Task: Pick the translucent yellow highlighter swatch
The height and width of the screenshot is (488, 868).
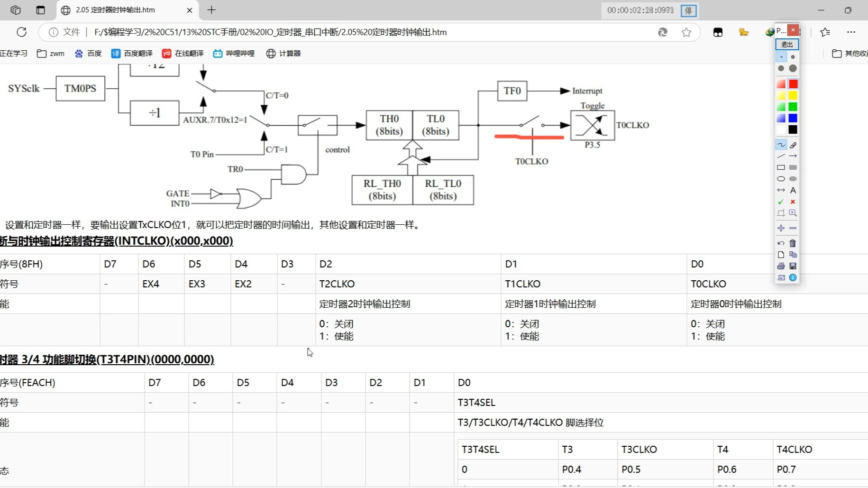Action: pos(781,95)
